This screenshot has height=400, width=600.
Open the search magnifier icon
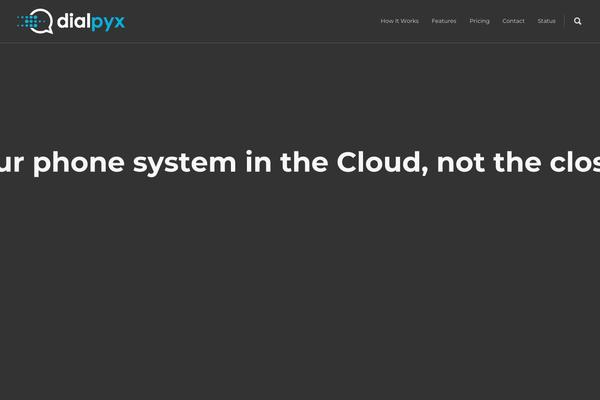(577, 21)
